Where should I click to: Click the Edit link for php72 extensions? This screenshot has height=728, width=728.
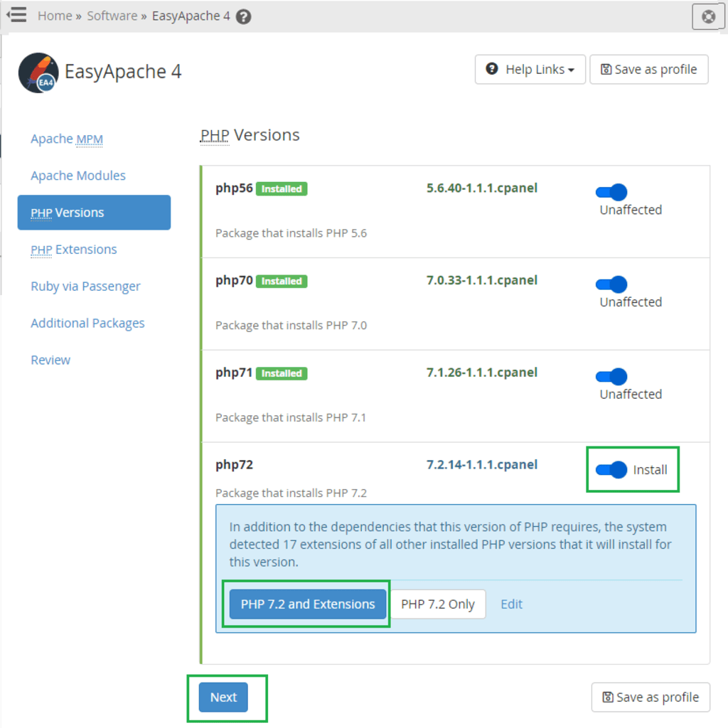pyautogui.click(x=511, y=604)
